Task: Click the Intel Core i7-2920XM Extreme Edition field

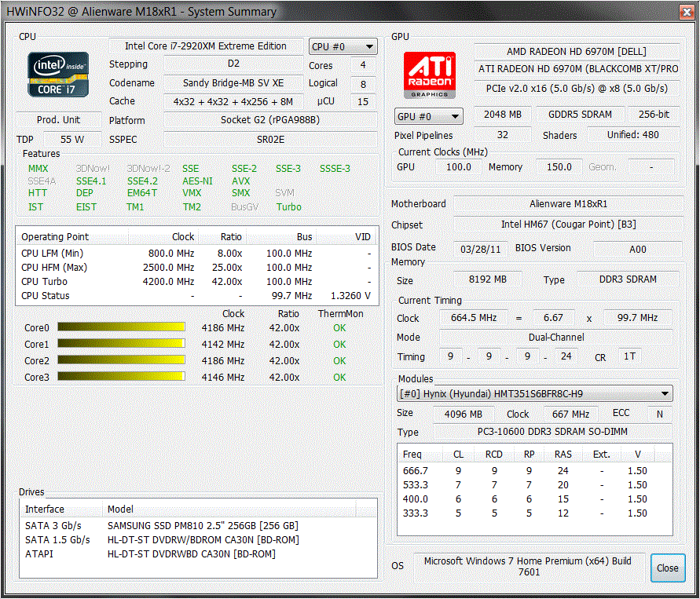Action: [206, 46]
